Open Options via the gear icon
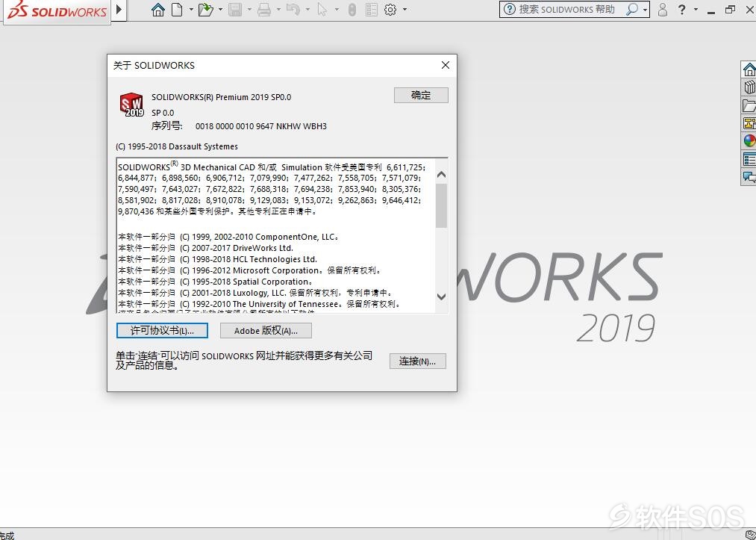Image resolution: width=756 pixels, height=540 pixels. tap(390, 9)
